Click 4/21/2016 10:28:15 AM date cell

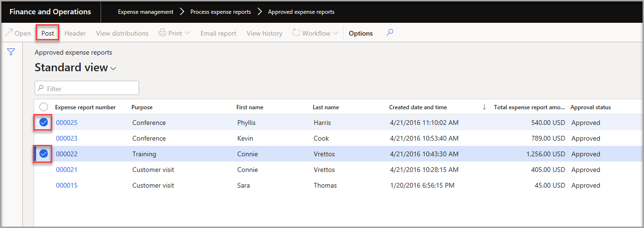pyautogui.click(x=424, y=170)
